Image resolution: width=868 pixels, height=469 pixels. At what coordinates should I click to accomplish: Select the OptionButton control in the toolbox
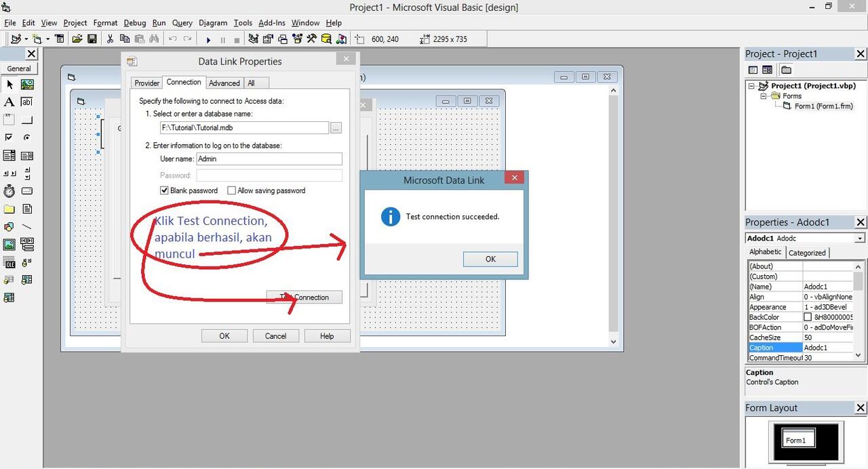[x=27, y=138]
